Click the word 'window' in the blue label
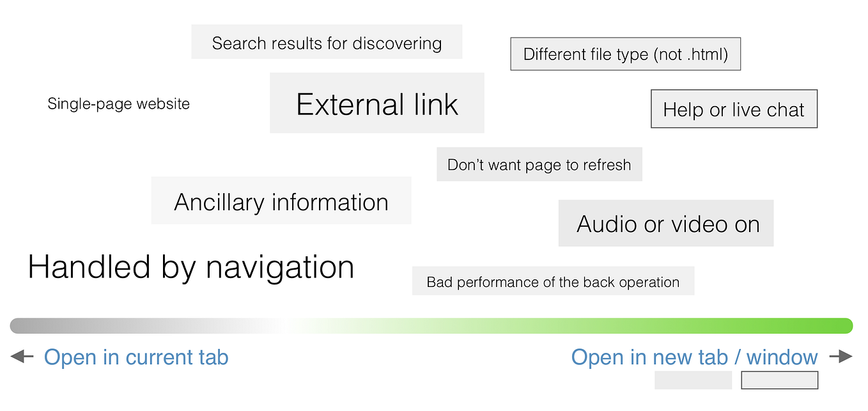 [782, 357]
